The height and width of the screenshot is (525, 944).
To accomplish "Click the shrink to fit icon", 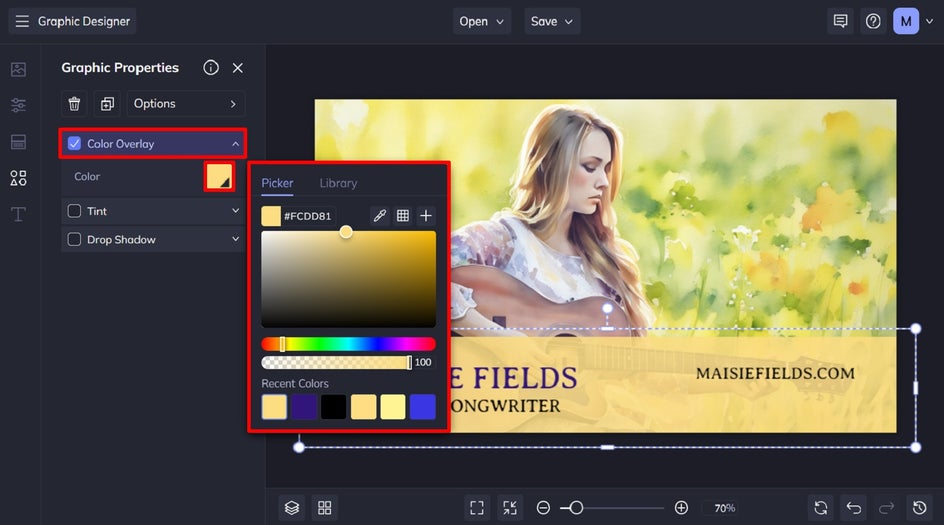I will [510, 508].
